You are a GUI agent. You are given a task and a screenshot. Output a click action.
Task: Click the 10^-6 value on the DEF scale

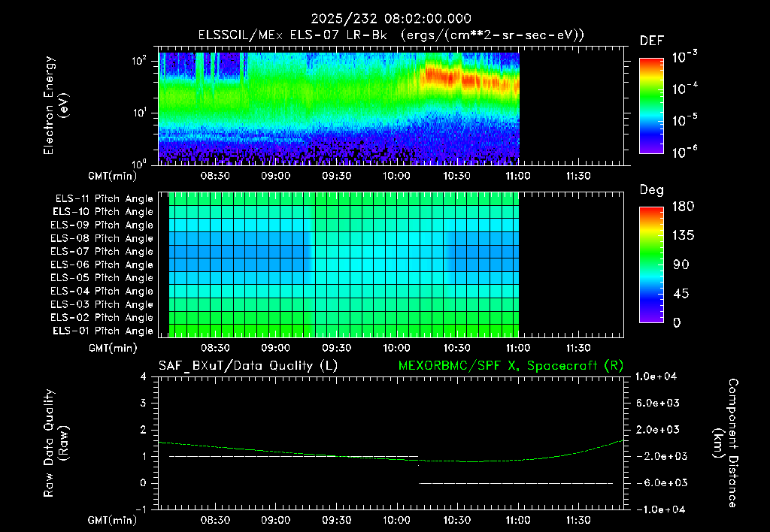click(x=684, y=152)
